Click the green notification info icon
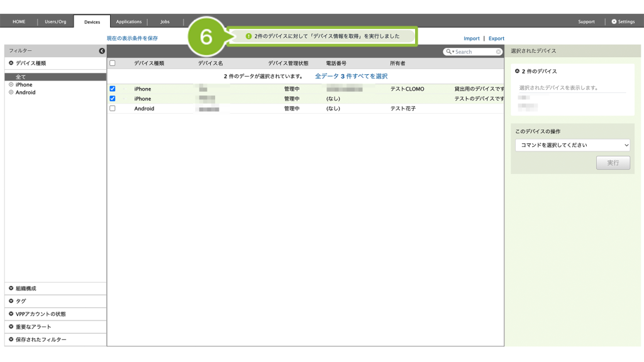 tap(248, 36)
